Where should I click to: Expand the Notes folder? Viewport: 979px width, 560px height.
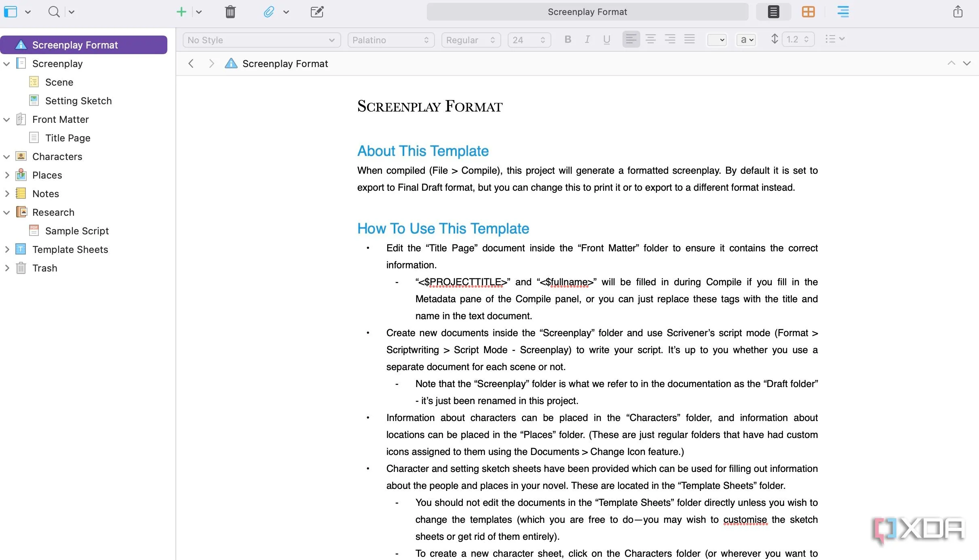pyautogui.click(x=6, y=194)
